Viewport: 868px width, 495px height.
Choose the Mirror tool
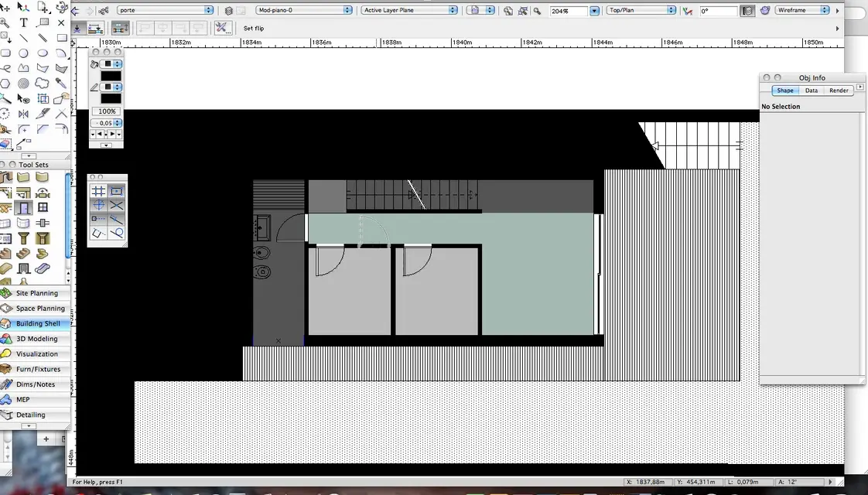click(24, 114)
